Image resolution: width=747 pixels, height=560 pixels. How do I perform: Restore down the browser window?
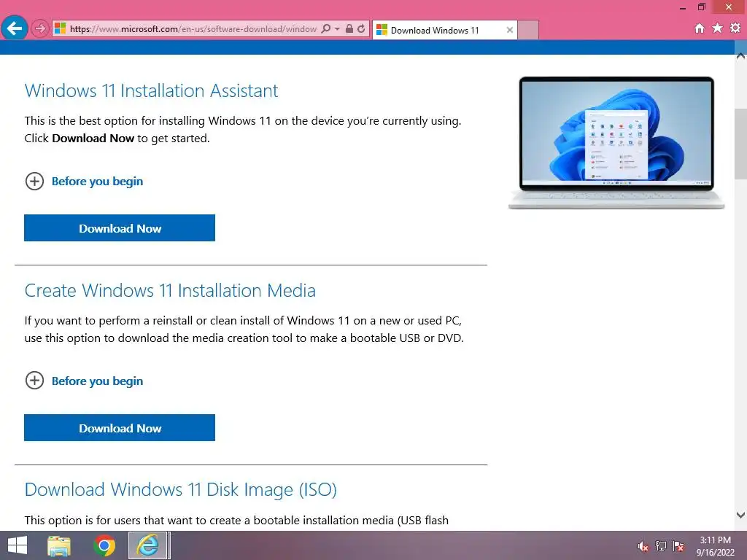pos(701,7)
